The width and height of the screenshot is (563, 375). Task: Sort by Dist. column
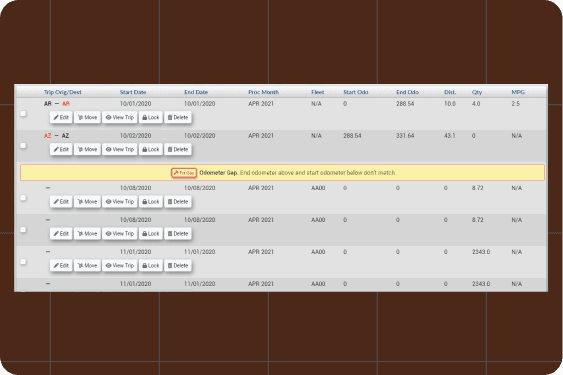(x=450, y=92)
